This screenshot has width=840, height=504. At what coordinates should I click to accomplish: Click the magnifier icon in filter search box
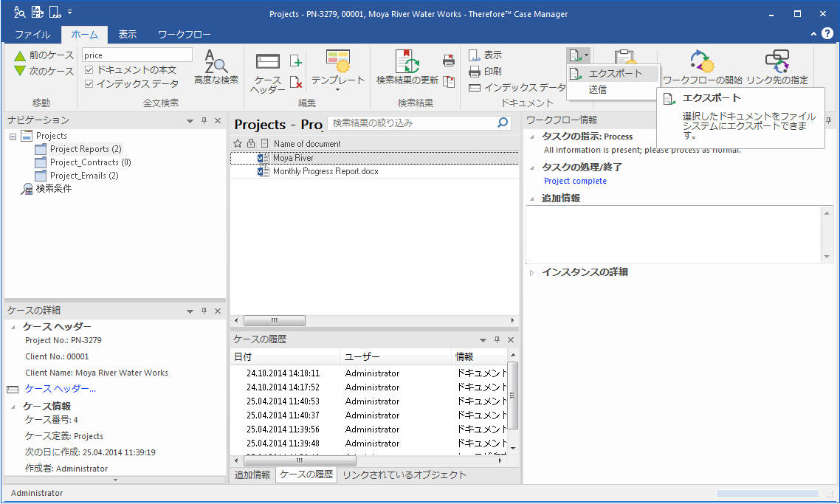[x=503, y=122]
